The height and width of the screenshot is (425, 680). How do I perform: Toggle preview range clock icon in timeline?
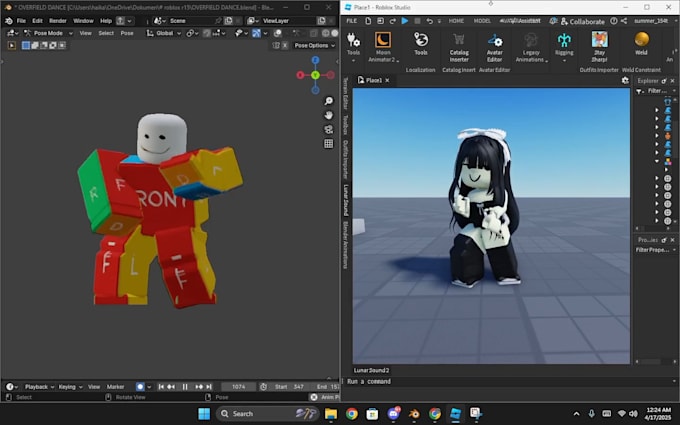click(263, 386)
